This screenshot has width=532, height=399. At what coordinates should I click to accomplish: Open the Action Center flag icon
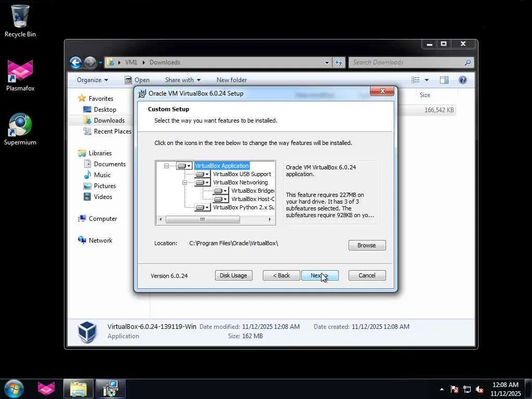[x=454, y=389]
